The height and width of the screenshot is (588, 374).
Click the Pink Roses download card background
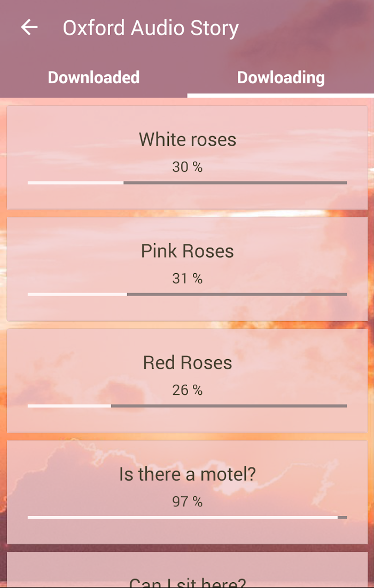point(187,269)
